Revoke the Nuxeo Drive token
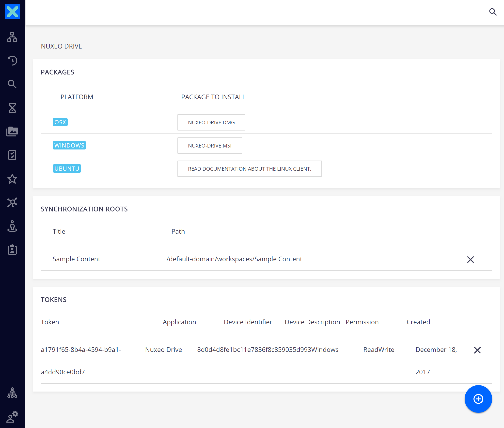The image size is (504, 428). (x=477, y=350)
